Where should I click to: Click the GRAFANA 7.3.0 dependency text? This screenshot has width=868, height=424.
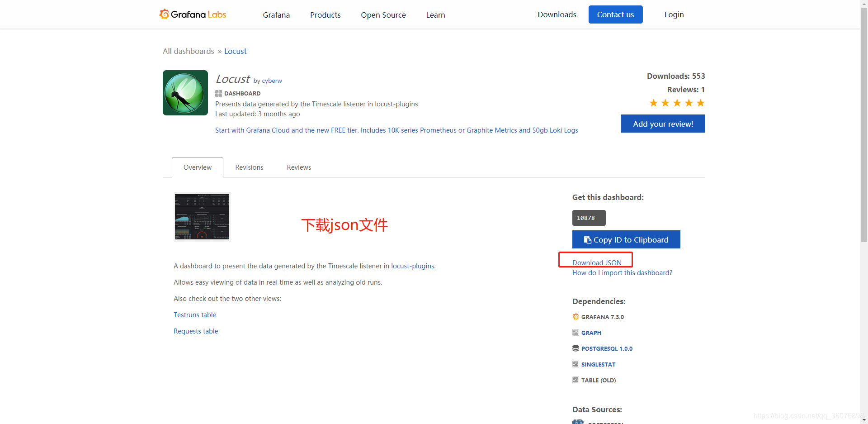pos(603,317)
